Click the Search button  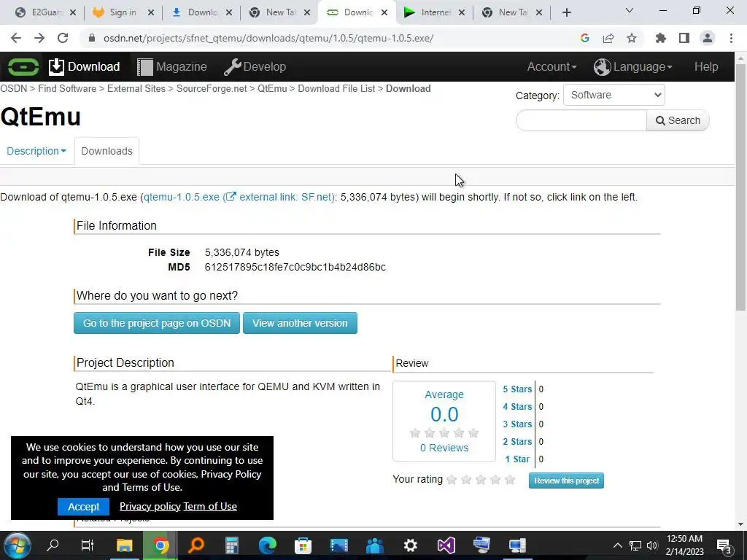pyautogui.click(x=678, y=120)
